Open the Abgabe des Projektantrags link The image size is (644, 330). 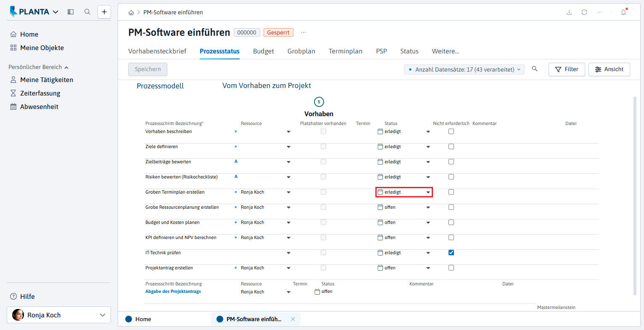(173, 291)
